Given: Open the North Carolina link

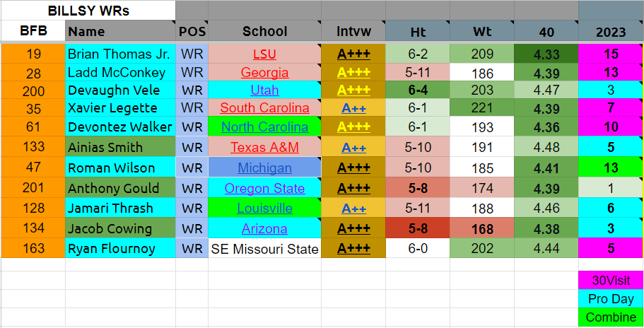Looking at the screenshot, I should click(264, 127).
